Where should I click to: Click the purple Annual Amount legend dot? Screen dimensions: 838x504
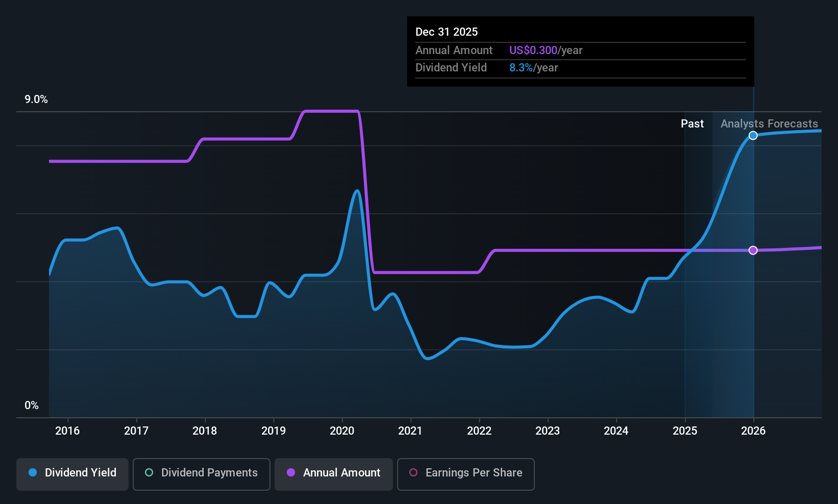point(291,472)
